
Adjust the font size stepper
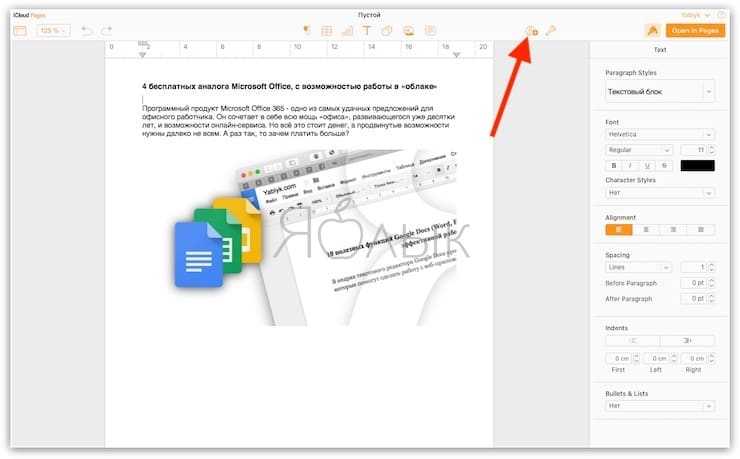pos(712,150)
